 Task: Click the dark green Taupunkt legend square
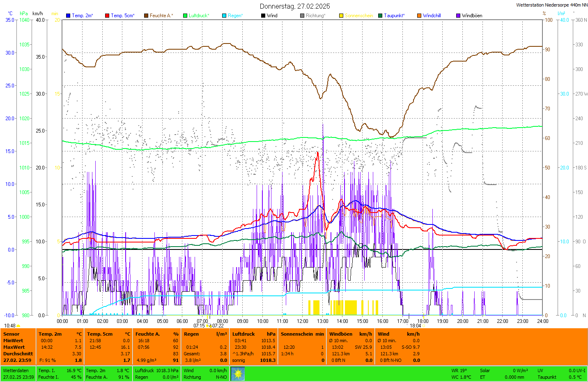point(380,16)
